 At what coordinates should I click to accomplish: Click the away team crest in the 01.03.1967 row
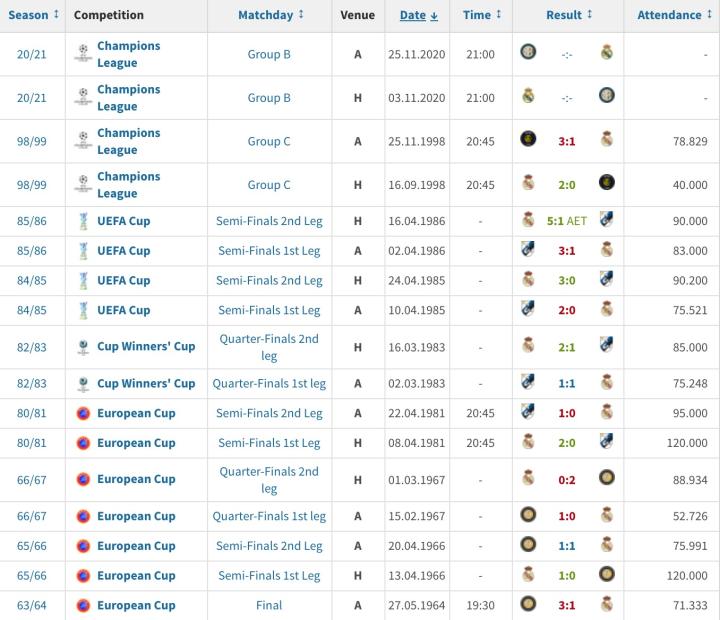606,478
